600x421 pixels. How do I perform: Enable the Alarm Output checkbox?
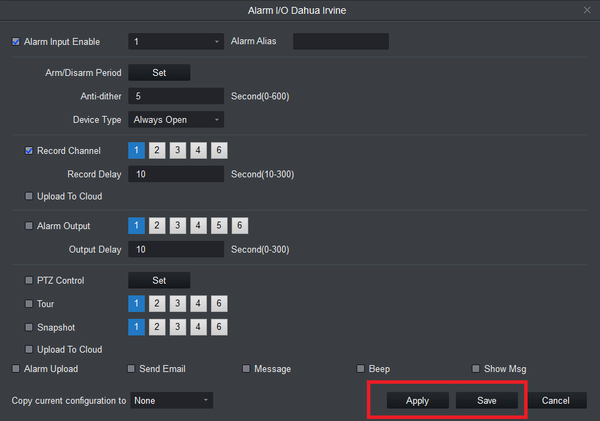(30, 226)
